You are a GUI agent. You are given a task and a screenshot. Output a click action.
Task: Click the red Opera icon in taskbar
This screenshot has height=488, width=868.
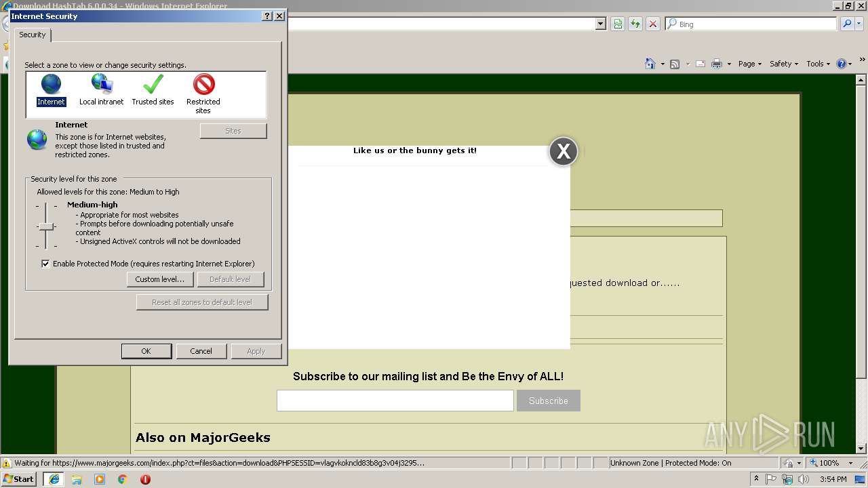145,479
